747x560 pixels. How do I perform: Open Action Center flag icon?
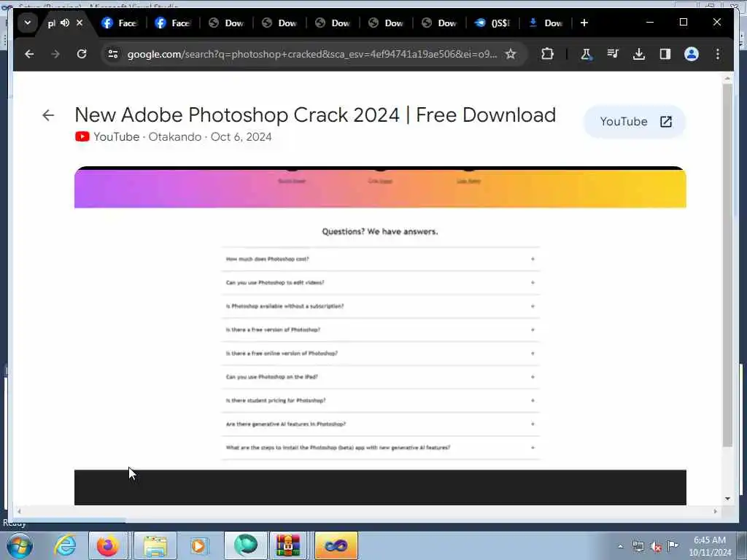(x=673, y=545)
